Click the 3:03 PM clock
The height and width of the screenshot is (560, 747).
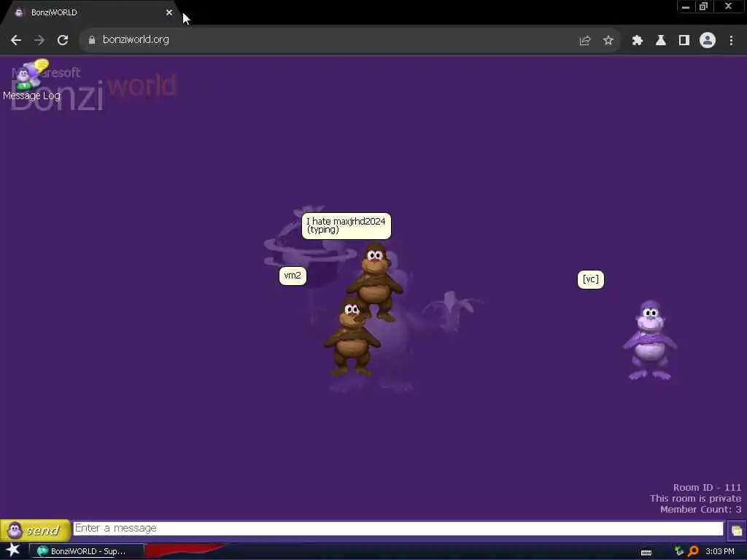tap(719, 551)
